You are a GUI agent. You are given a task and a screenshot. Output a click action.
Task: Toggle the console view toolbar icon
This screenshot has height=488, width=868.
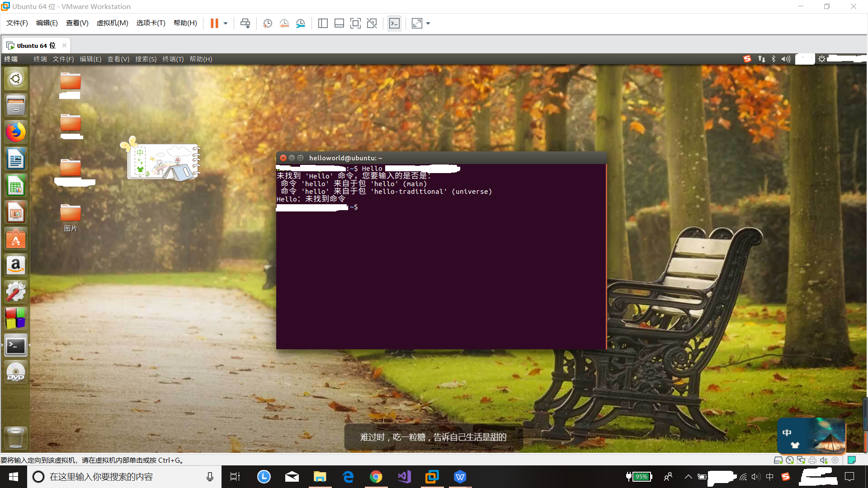coord(394,23)
